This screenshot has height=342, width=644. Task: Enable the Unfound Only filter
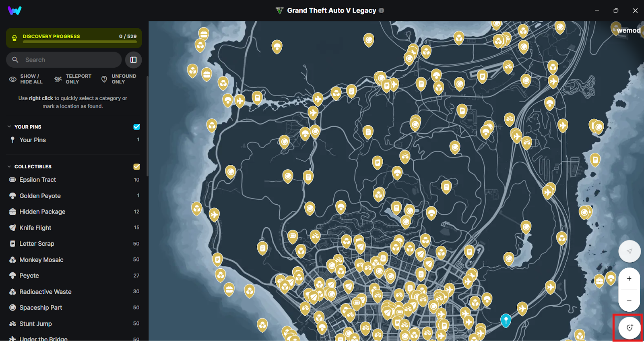click(x=119, y=79)
